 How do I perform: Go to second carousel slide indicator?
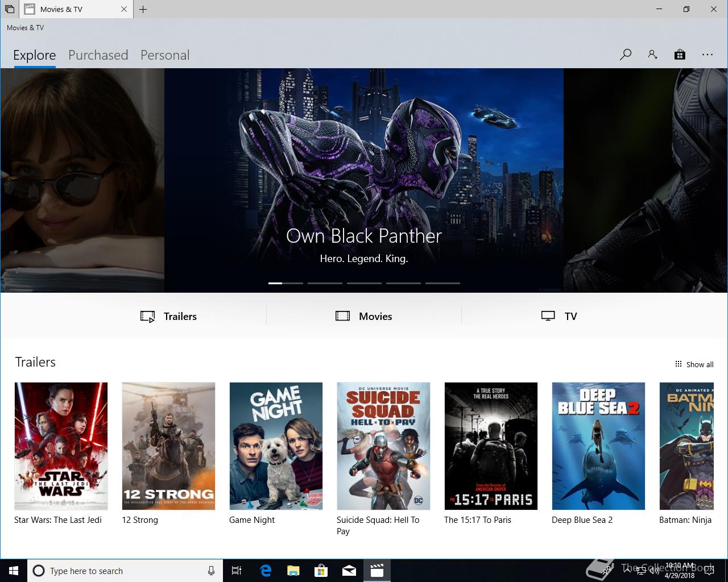pos(325,283)
